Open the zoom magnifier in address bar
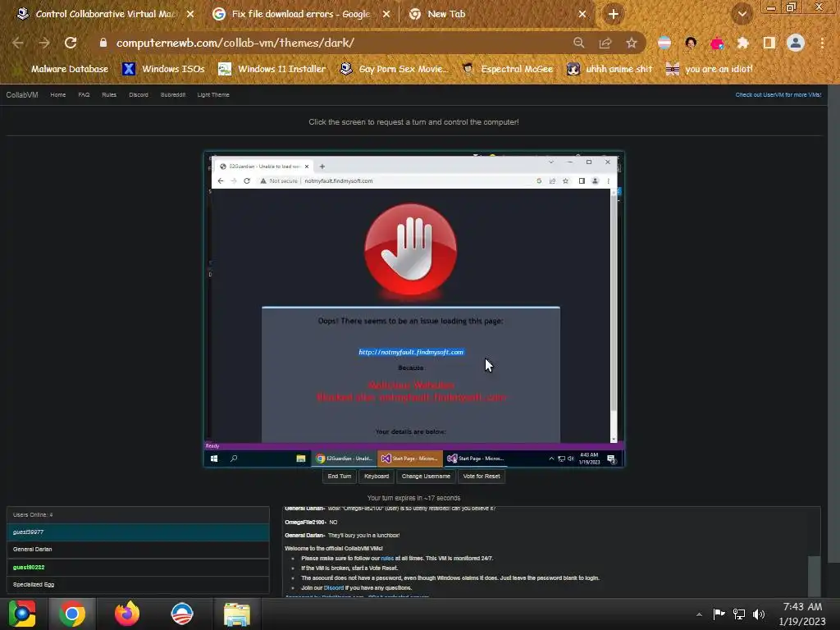Screen dimensions: 840x630 click(578, 43)
